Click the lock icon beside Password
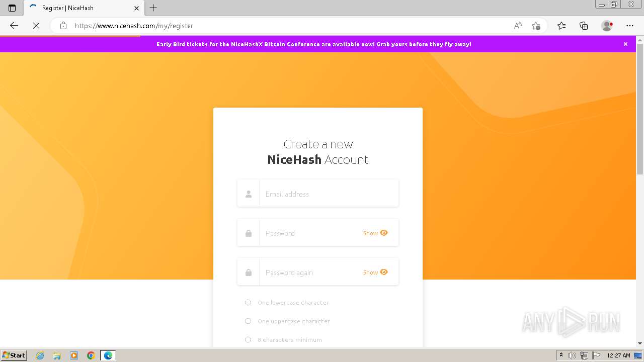 tap(249, 233)
